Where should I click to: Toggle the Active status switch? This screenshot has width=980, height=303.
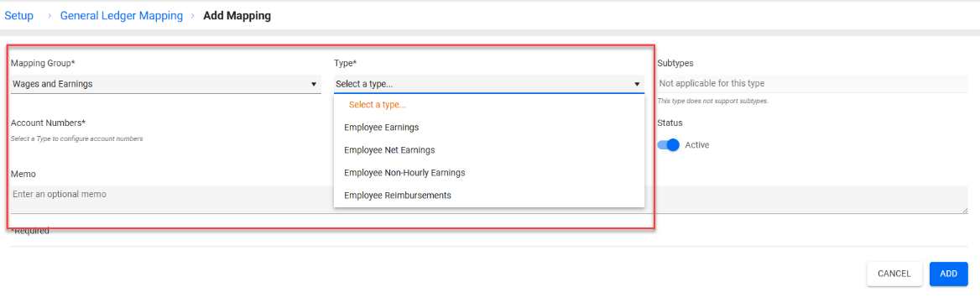(x=668, y=145)
